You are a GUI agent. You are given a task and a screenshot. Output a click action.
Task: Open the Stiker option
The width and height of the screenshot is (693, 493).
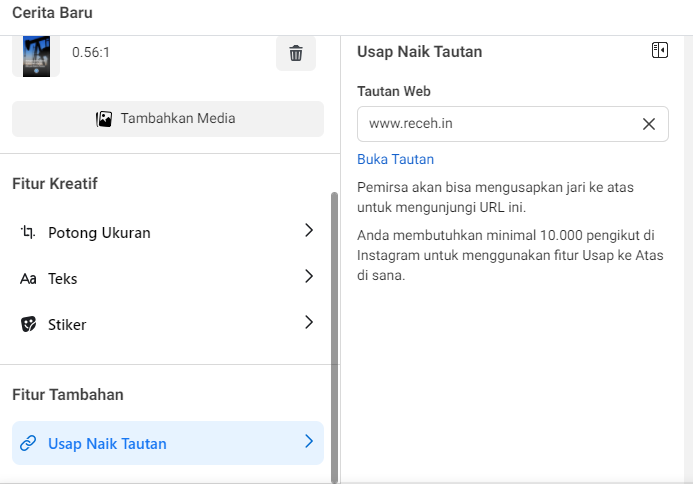coord(168,324)
